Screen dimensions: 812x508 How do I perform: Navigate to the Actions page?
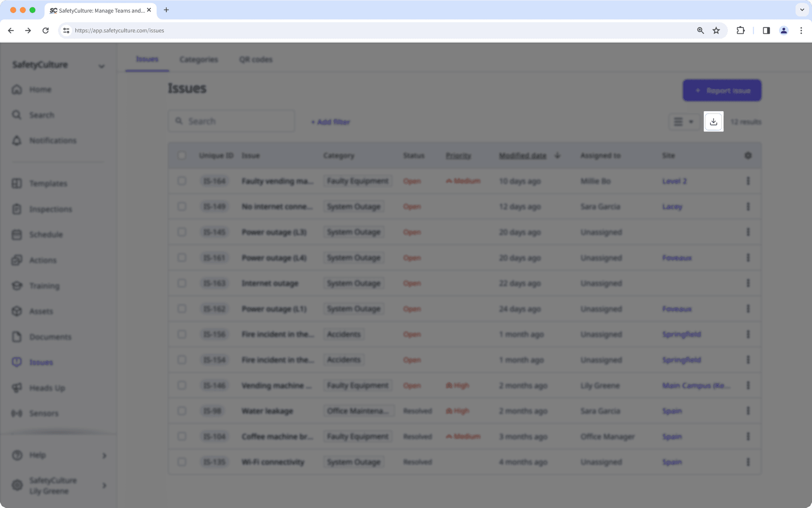pos(43,260)
